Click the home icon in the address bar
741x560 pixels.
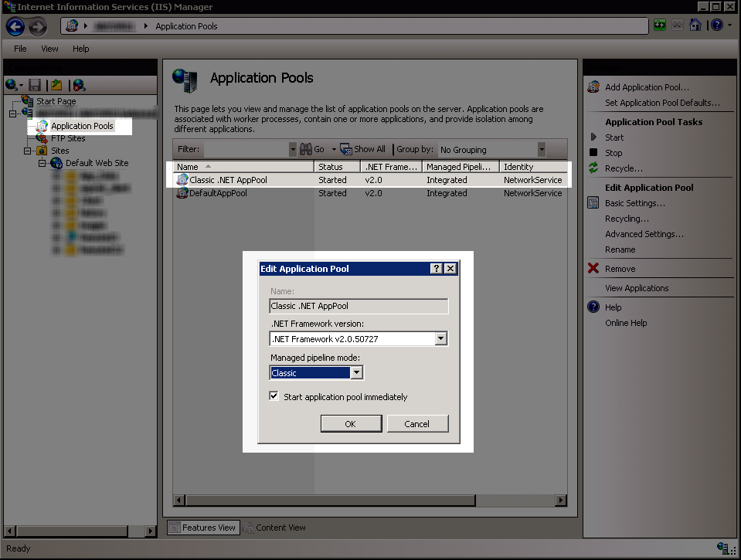[696, 25]
